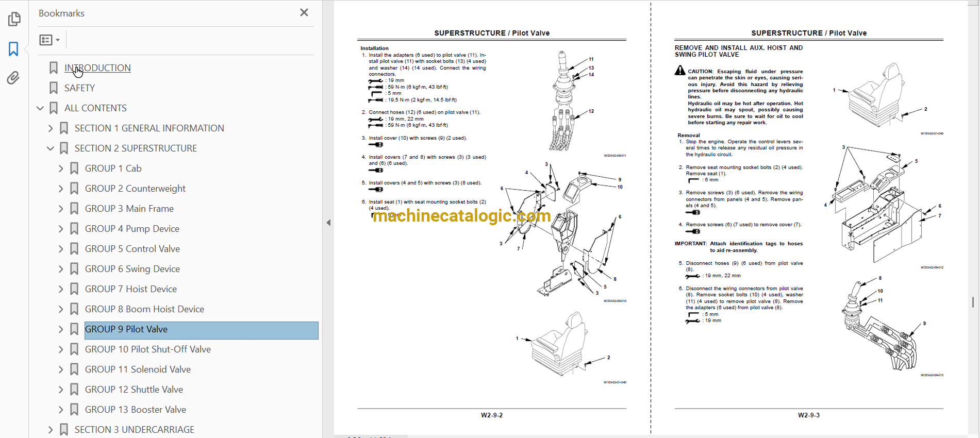Jump to GROUP 1 Cab bookmark
The image size is (980, 438).
tap(113, 169)
